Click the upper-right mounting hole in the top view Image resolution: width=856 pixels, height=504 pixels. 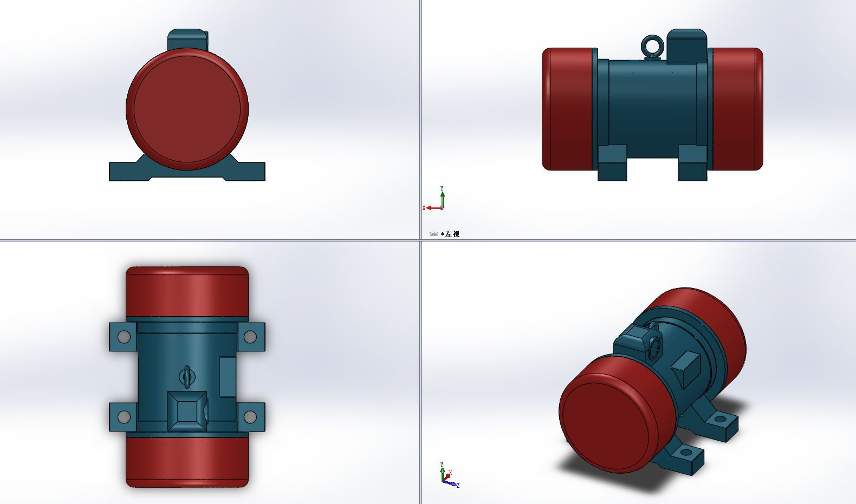coord(250,337)
